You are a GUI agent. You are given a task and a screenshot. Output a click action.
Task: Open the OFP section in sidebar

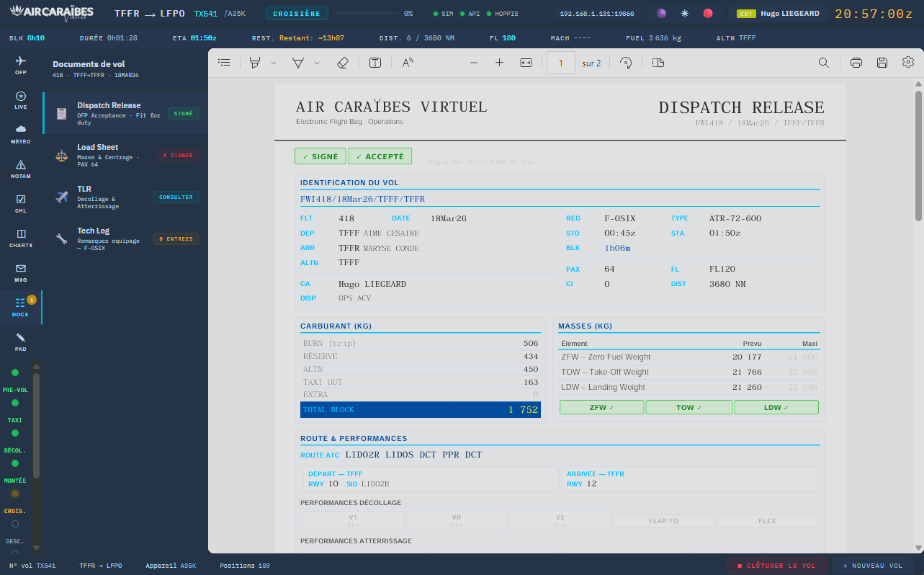[x=21, y=66]
